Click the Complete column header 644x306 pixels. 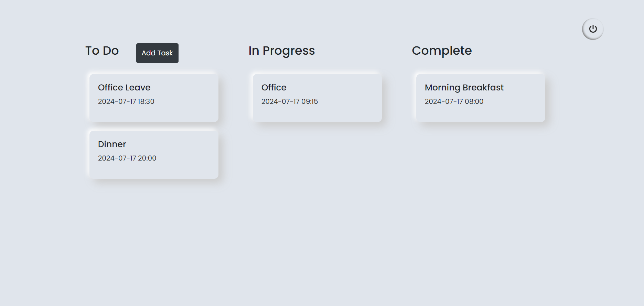click(442, 51)
